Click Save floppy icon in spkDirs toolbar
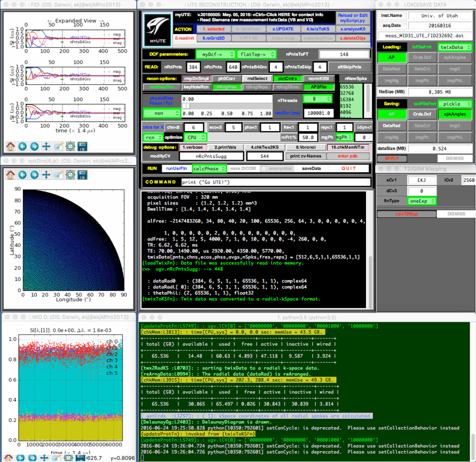The image size is (476, 462). (x=82, y=175)
